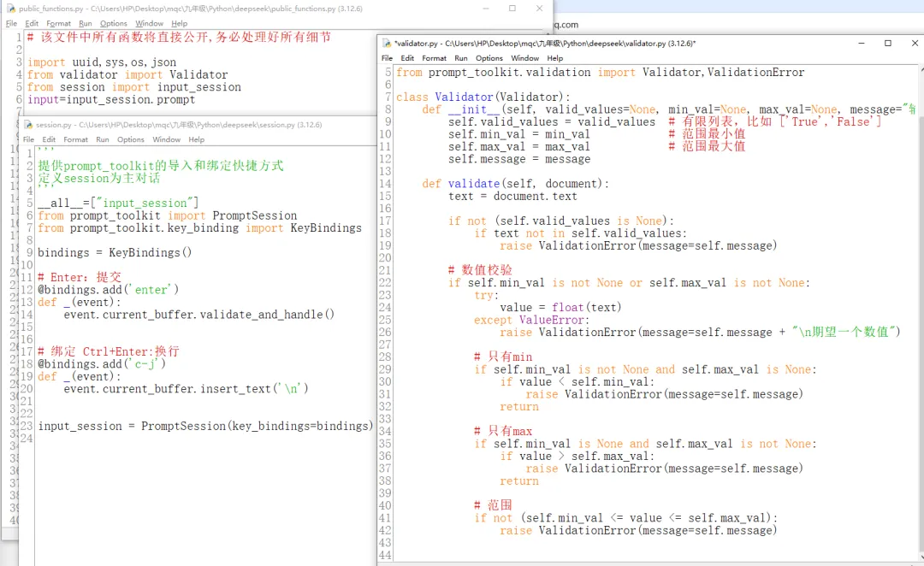Click 'self.message = message' on line 12
The width and height of the screenshot is (924, 566).
tap(519, 159)
